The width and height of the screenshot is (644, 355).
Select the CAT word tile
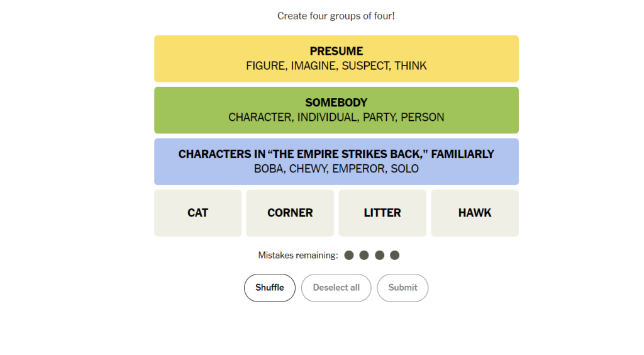coord(197,213)
